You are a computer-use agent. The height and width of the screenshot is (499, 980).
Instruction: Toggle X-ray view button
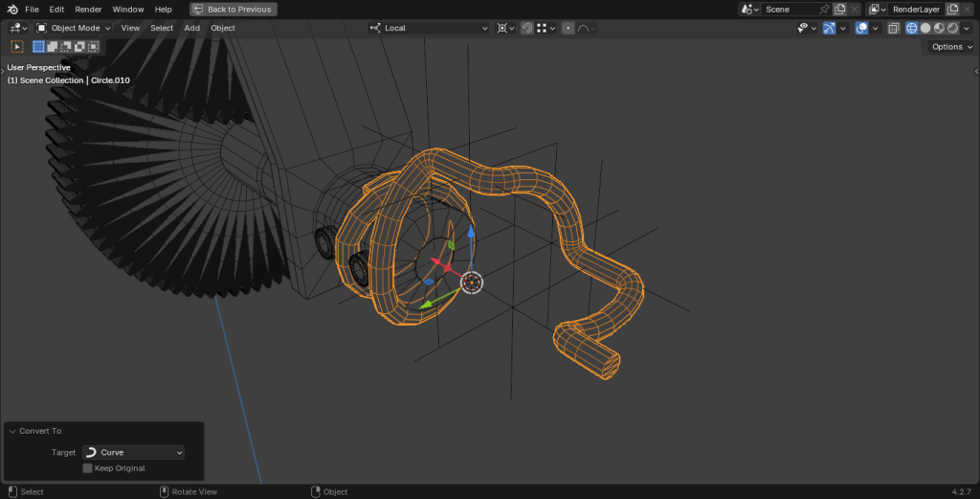[x=893, y=28]
